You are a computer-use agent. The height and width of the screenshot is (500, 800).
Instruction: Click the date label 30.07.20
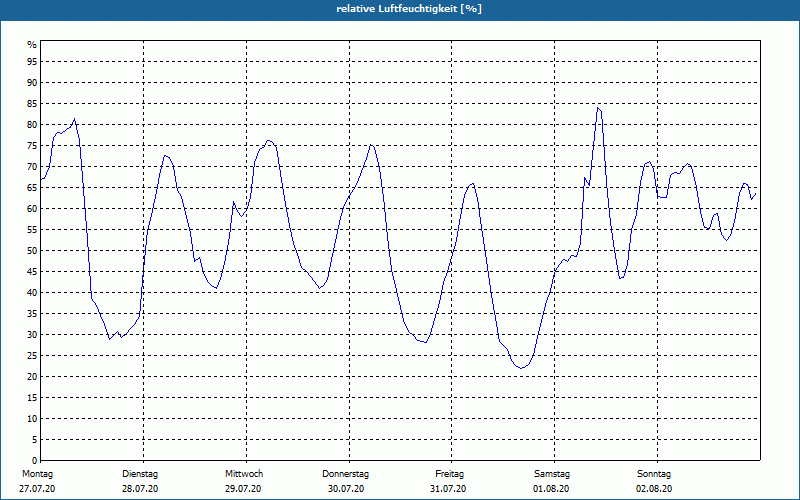[346, 489]
